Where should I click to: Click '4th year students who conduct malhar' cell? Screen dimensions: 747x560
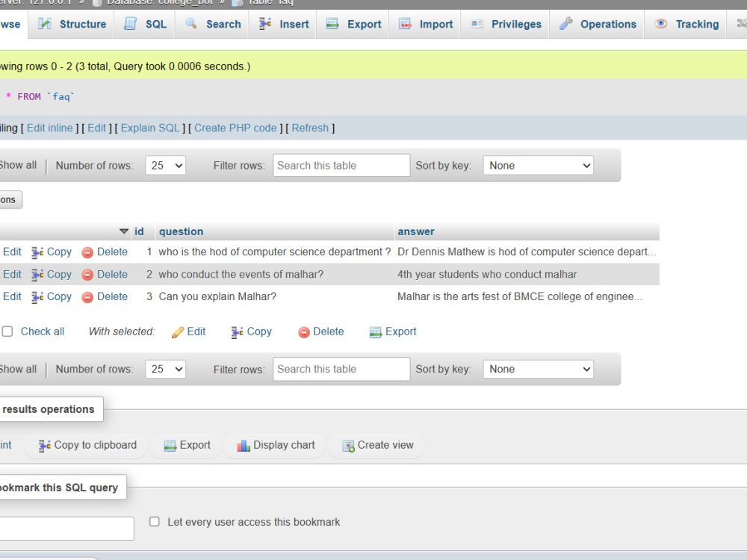pos(527,274)
